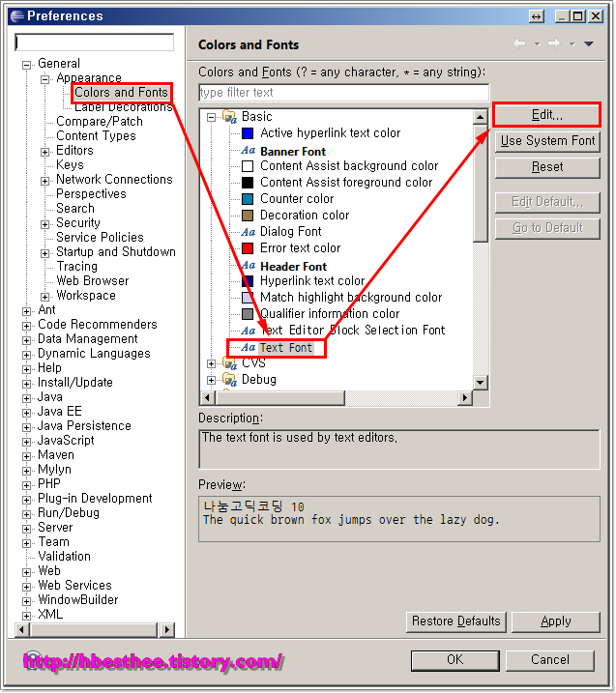Click font list horizontal scroll right arrow

point(465,398)
